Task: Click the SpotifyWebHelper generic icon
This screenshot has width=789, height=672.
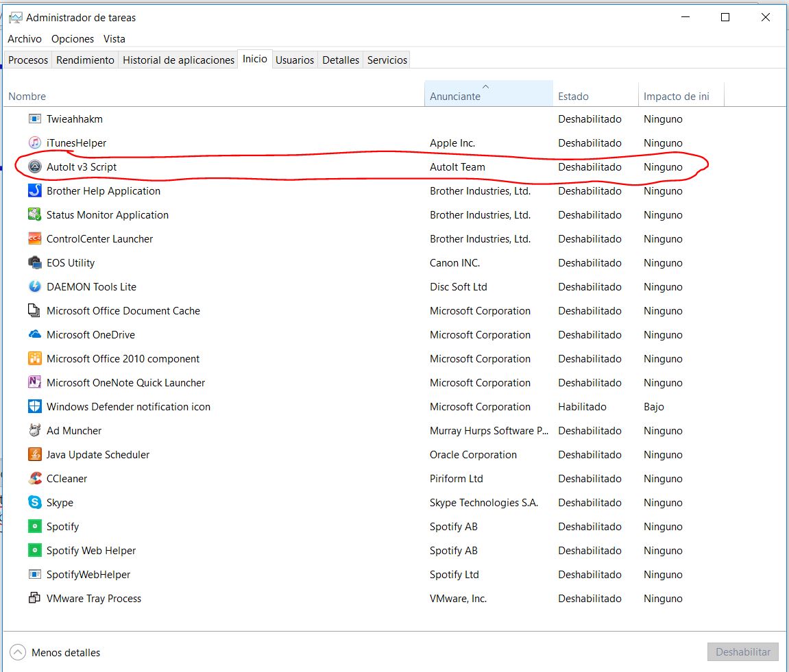Action: (x=35, y=574)
